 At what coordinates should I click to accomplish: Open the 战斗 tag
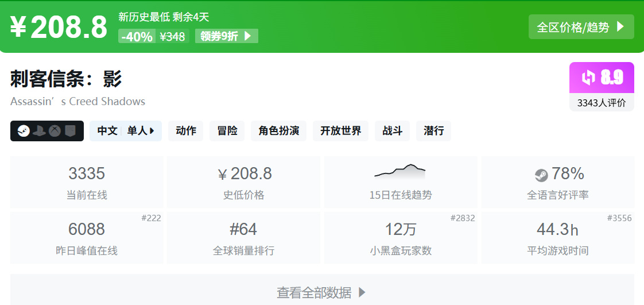392,131
